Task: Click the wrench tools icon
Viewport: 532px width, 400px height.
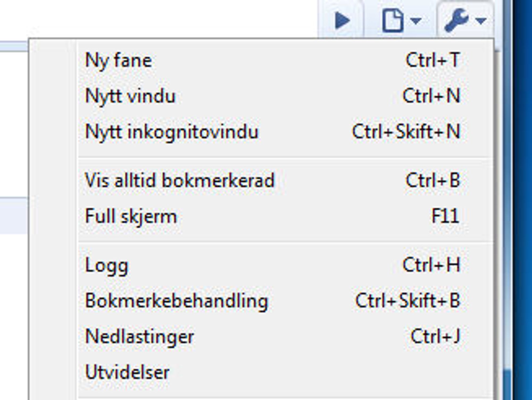Action: 456,20
